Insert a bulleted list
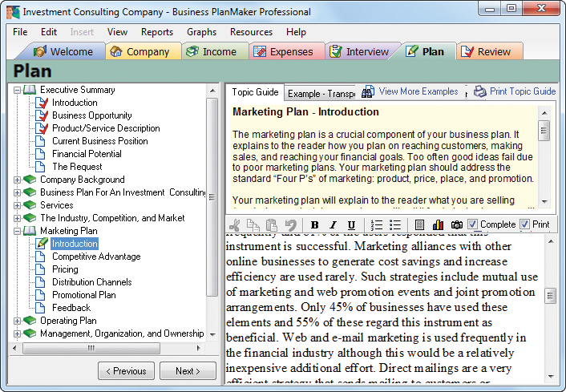Image resolution: width=566 pixels, height=392 pixels. [x=396, y=225]
